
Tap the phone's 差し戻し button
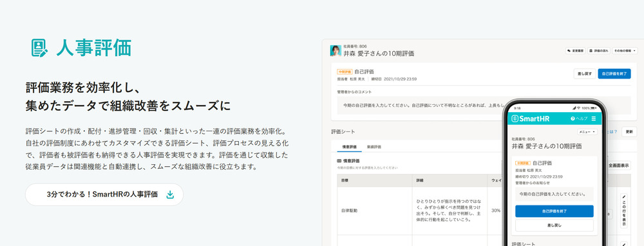(x=554, y=225)
